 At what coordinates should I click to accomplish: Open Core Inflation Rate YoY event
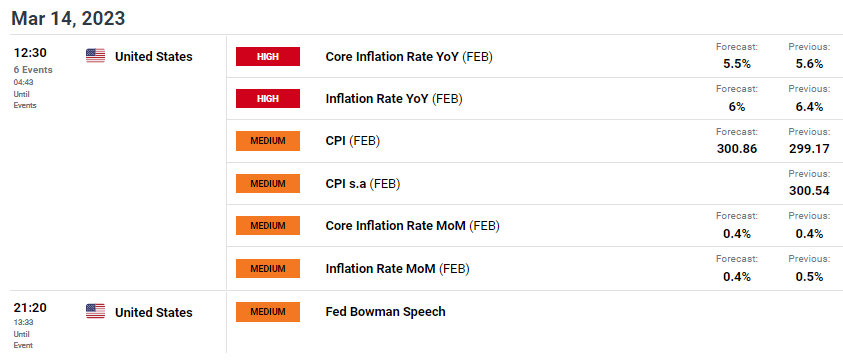click(x=409, y=56)
